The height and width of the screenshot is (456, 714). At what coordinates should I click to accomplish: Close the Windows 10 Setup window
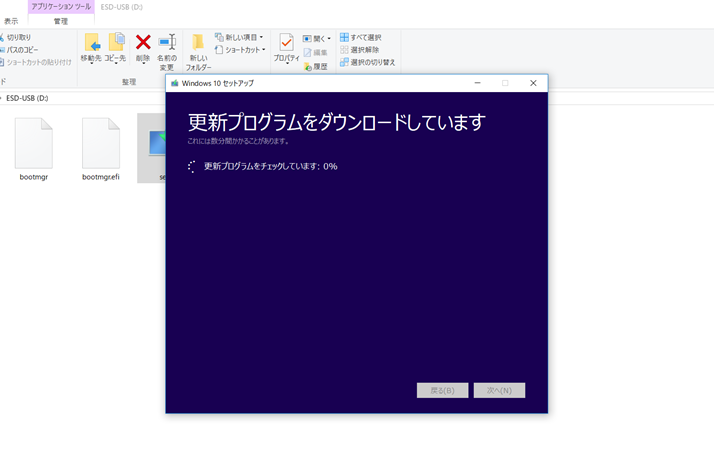pos(533,83)
